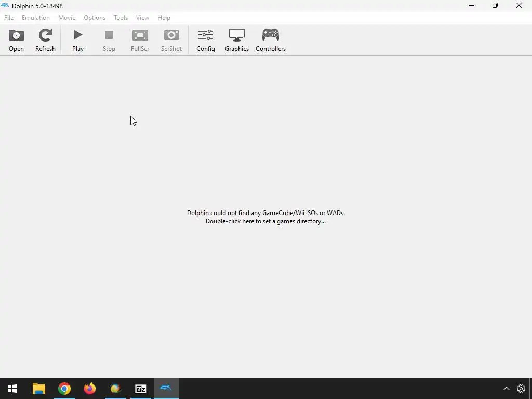
Task: Restore down the Dolphin window
Action: tap(495, 5)
